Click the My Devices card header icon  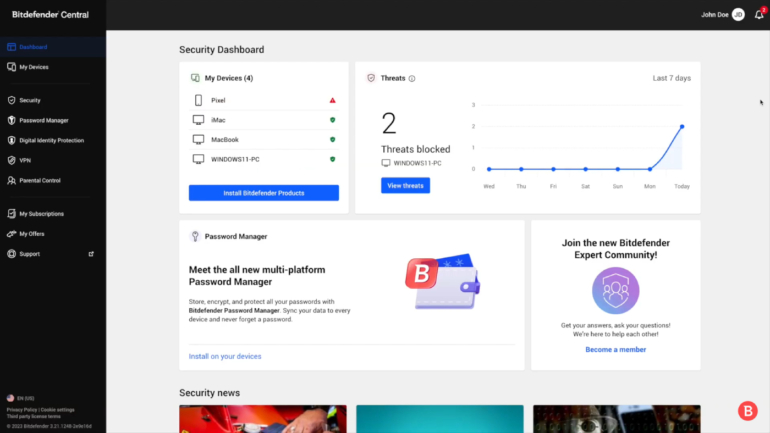tap(195, 78)
